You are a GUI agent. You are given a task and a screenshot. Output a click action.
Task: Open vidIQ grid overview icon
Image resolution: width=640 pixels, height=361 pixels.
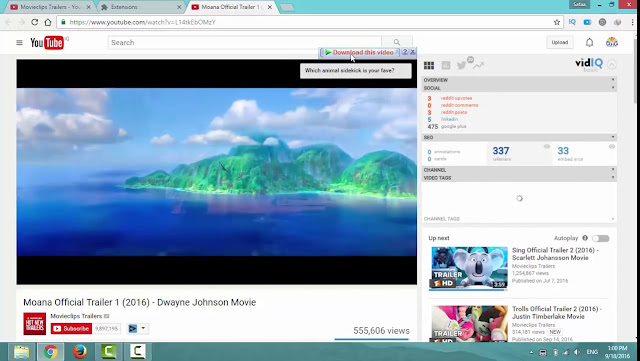click(429, 65)
